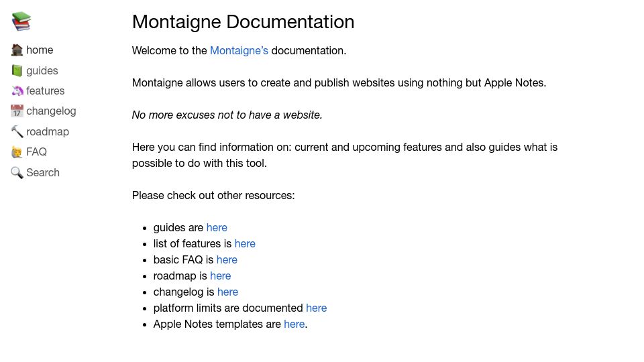Click 'here' link after 'guides are'
This screenshot has height=362, width=644.
(217, 227)
